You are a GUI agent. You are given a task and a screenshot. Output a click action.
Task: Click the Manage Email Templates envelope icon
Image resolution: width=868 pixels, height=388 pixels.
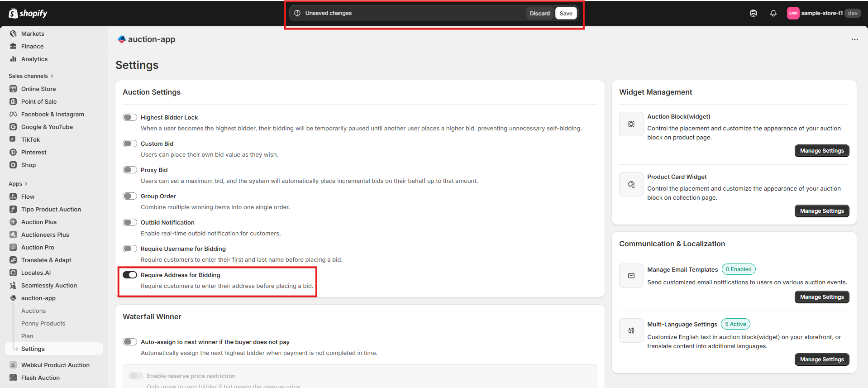coord(631,276)
